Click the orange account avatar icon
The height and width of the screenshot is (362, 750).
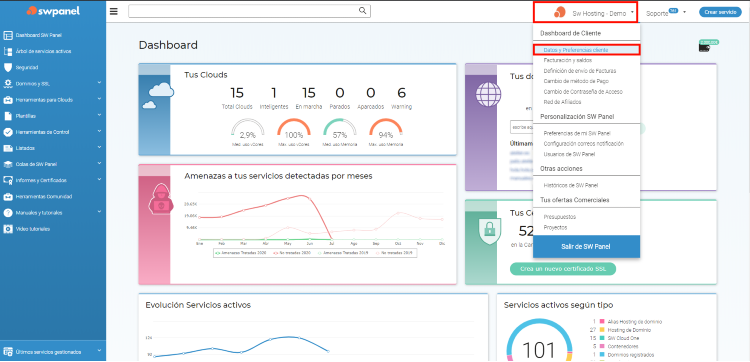[x=560, y=13]
